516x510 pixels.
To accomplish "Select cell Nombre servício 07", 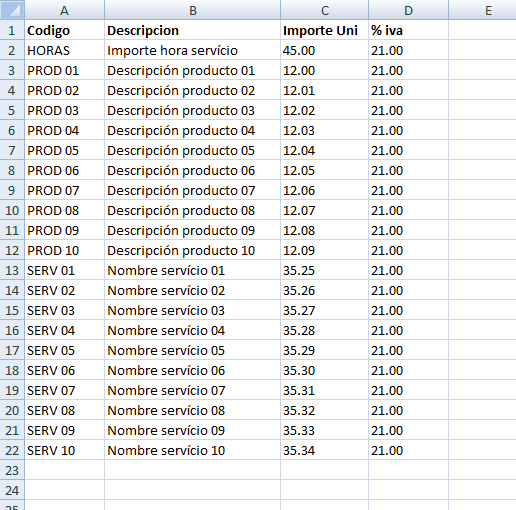I will pos(192,390).
